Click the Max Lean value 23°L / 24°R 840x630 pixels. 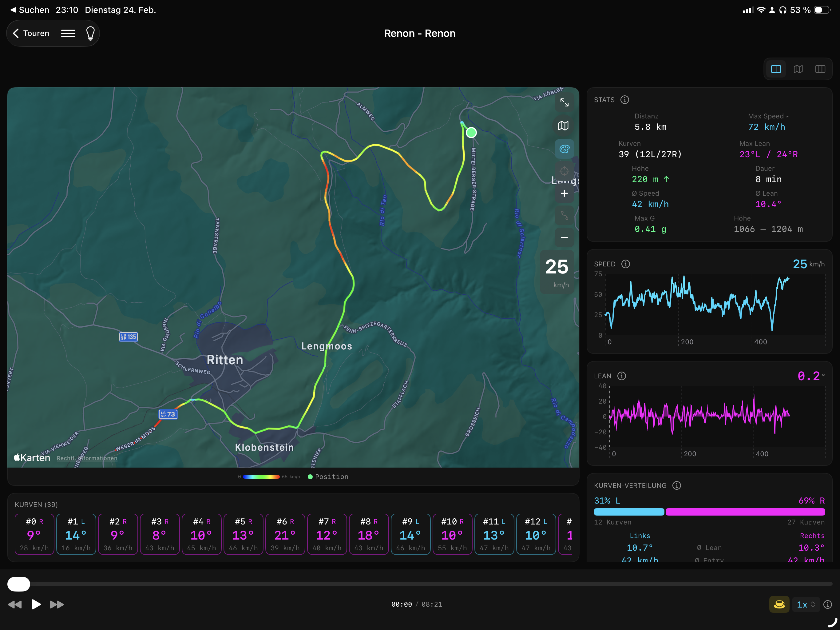768,154
